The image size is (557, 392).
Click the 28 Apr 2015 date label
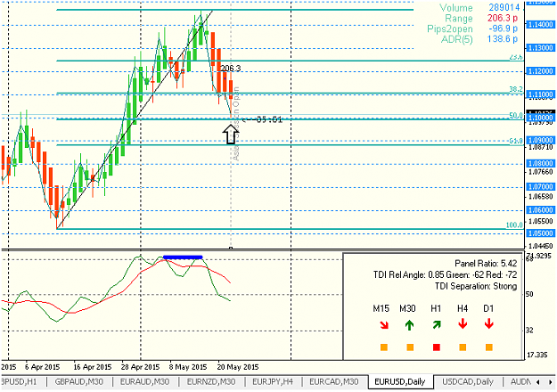[x=140, y=367]
